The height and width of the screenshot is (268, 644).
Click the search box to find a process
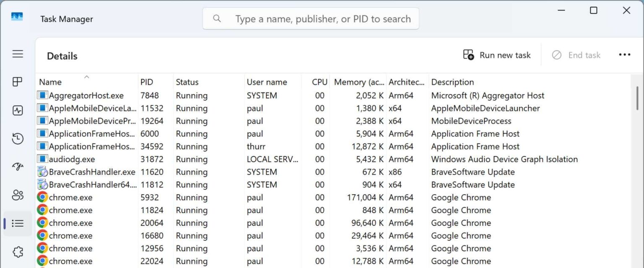click(x=311, y=18)
